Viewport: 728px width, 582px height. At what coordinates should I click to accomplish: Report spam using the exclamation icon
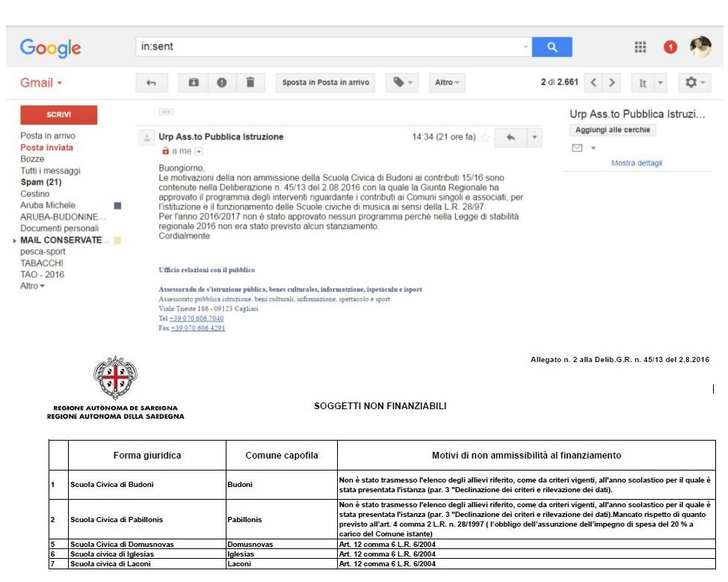[x=222, y=83]
